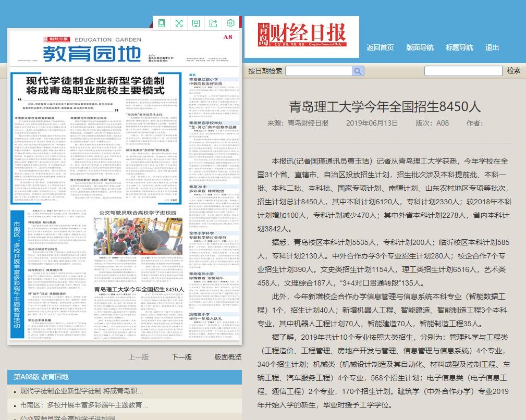Click the 青岛财经日报 newspaper logo
Viewport: 526px width, 420px height.
click(302, 36)
